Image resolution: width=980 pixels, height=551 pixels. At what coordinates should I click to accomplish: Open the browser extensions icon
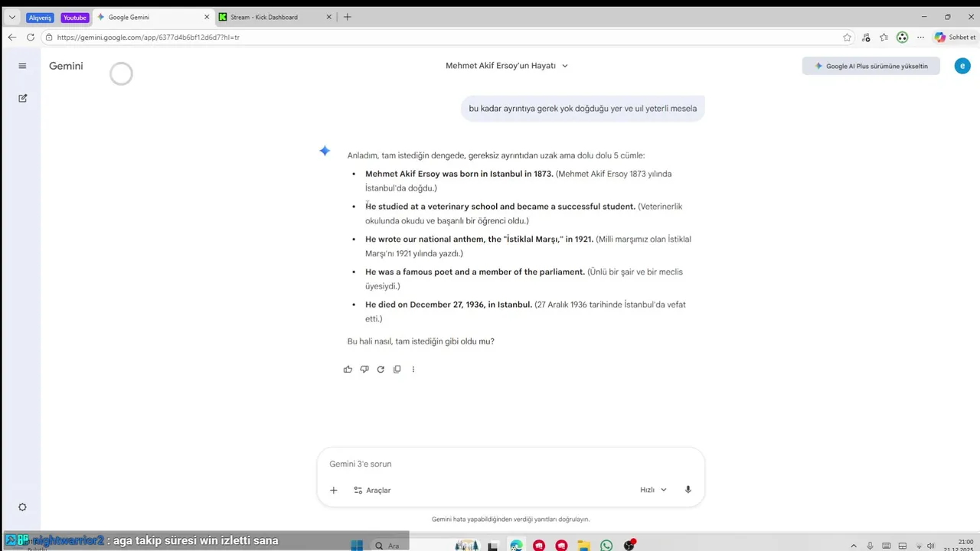pyautogui.click(x=866, y=37)
